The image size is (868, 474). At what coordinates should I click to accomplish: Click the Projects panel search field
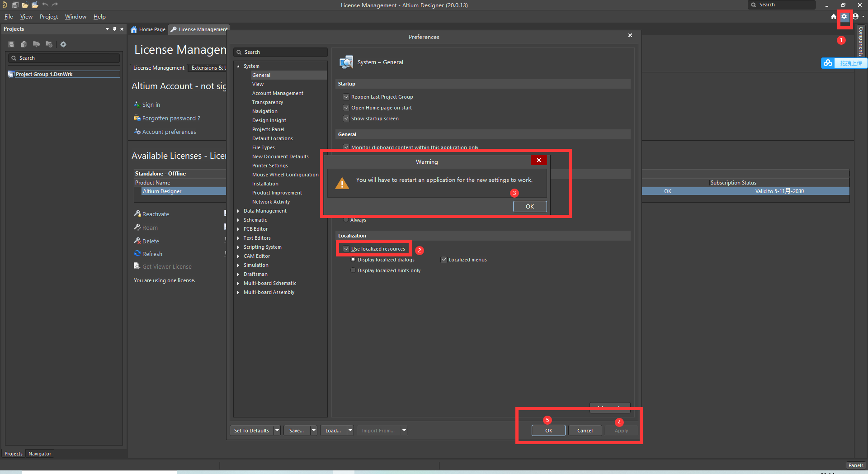click(64, 58)
